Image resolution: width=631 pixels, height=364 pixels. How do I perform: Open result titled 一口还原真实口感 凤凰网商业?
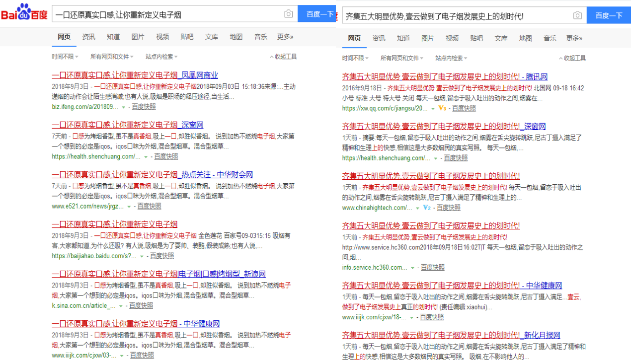click(x=135, y=75)
